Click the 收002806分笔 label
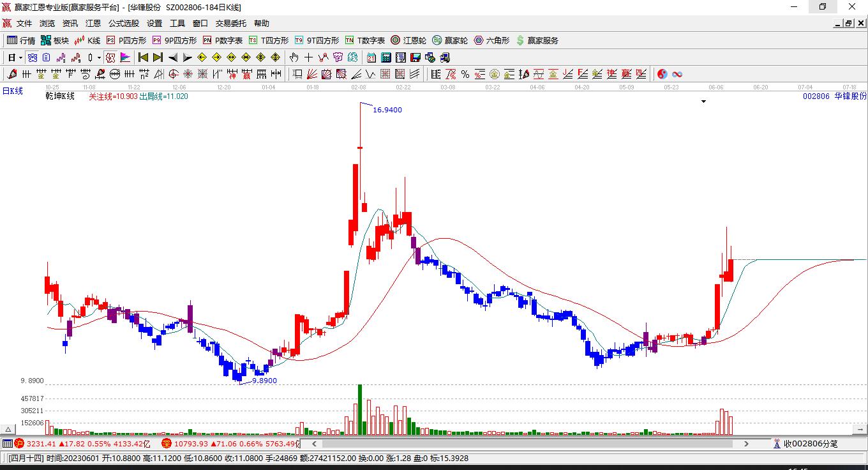This screenshot has height=470, width=868. 810,443
